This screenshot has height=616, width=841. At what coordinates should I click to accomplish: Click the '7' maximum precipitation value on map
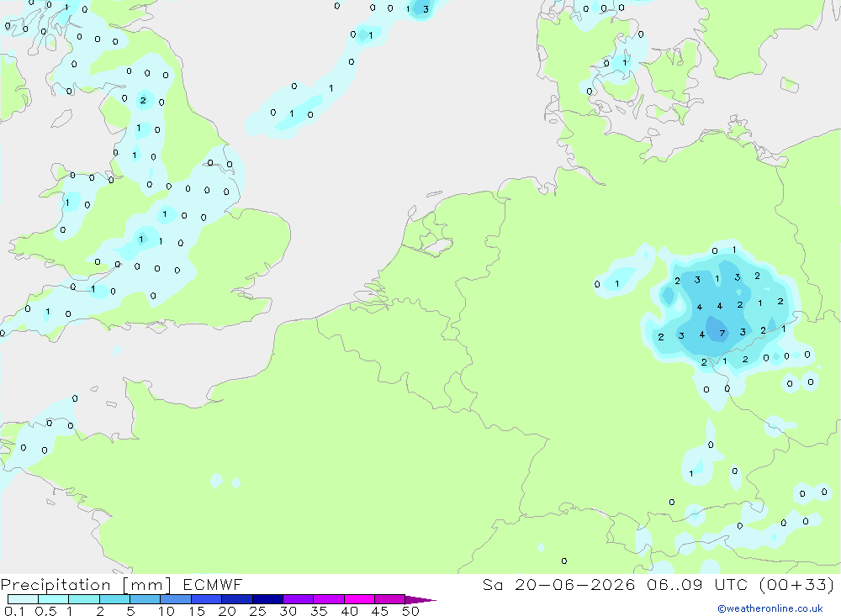[722, 334]
